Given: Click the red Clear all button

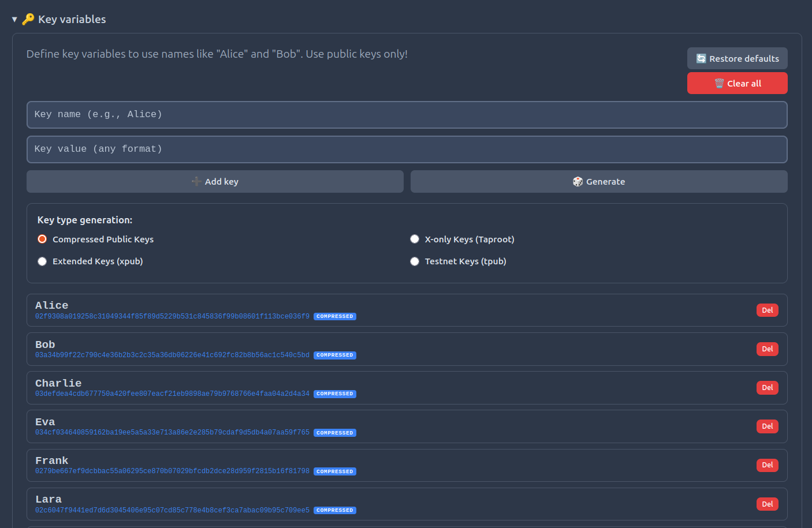Looking at the screenshot, I should [x=737, y=83].
